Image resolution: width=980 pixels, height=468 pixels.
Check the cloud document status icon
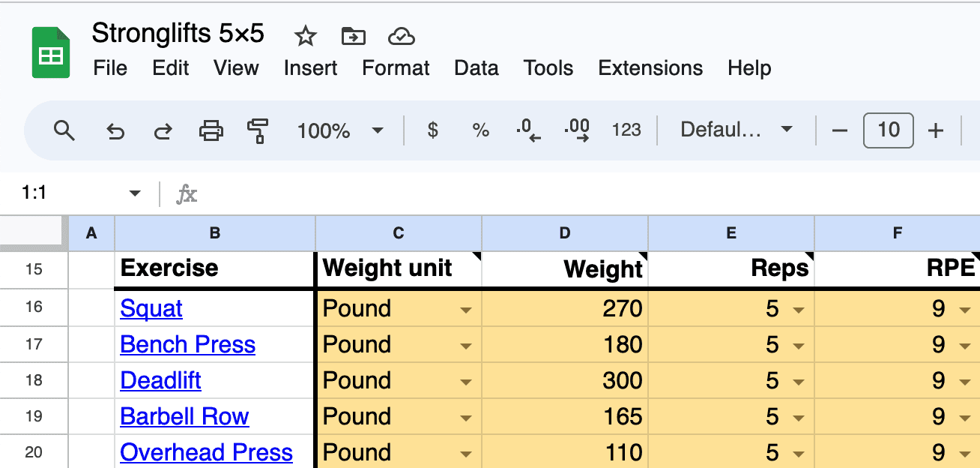402,36
